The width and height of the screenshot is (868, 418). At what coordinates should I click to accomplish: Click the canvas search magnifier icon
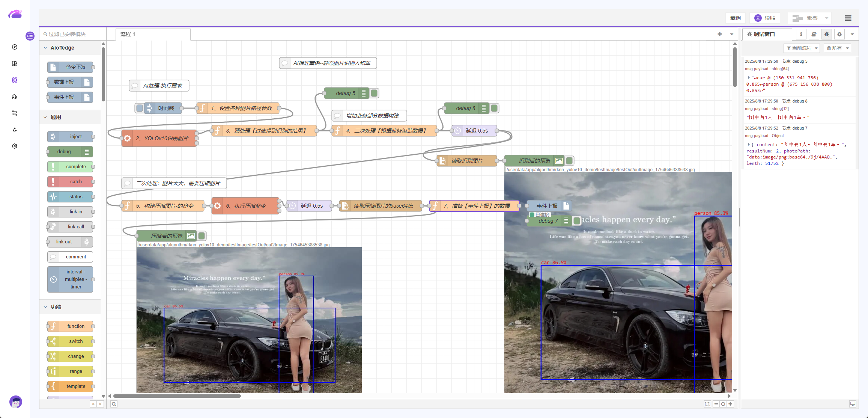pyautogui.click(x=114, y=404)
